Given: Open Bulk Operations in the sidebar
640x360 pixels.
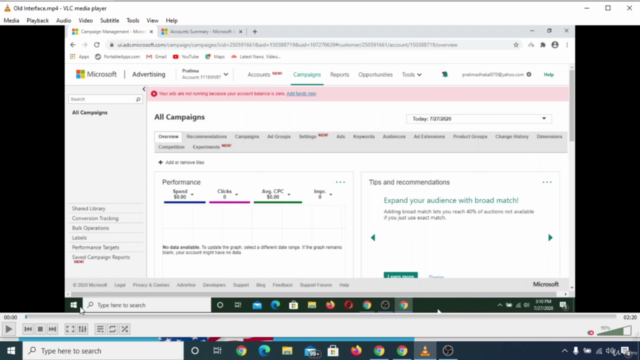Looking at the screenshot, I should pos(90,228).
